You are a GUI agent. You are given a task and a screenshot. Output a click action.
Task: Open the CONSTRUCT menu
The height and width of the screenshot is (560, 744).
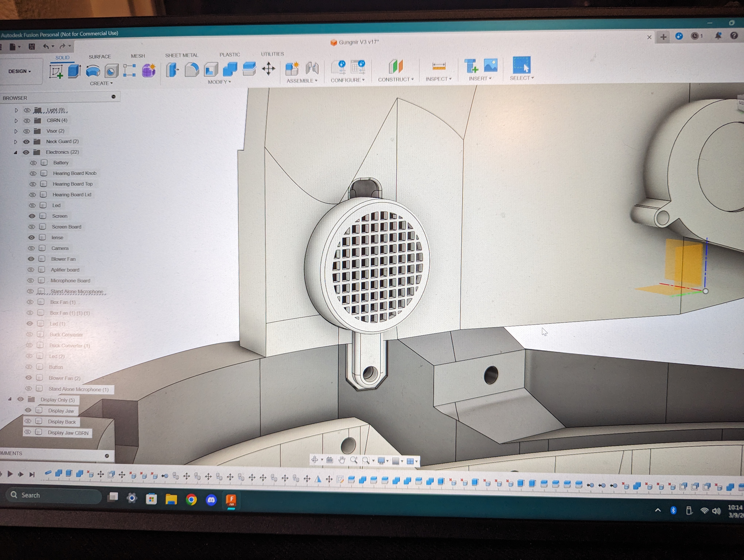(x=396, y=79)
